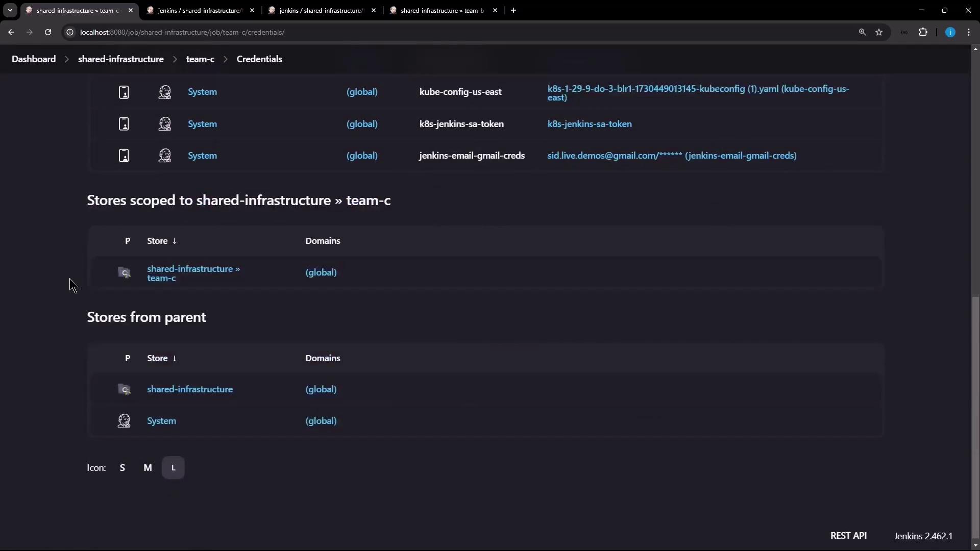Viewport: 980px width, 551px height.
Task: Select the L icon size option
Action: (x=173, y=468)
